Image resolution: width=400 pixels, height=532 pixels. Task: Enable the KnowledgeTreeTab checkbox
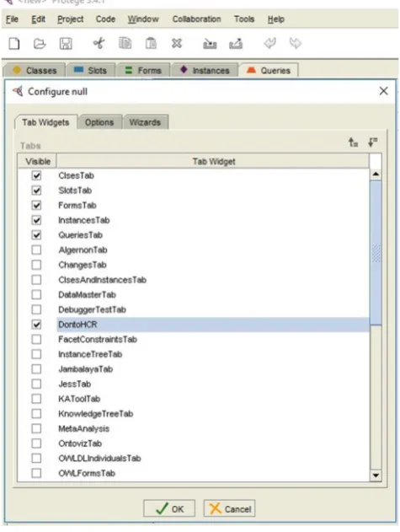(36, 414)
